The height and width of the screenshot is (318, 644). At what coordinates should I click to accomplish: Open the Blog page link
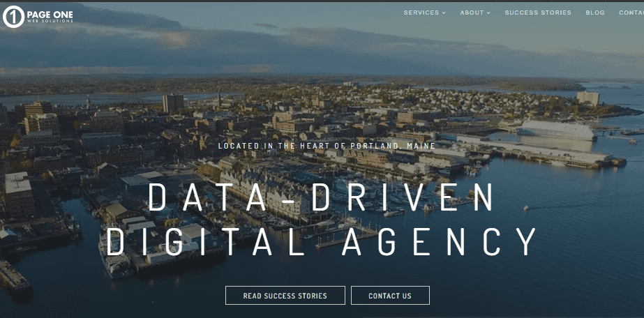pyautogui.click(x=595, y=13)
